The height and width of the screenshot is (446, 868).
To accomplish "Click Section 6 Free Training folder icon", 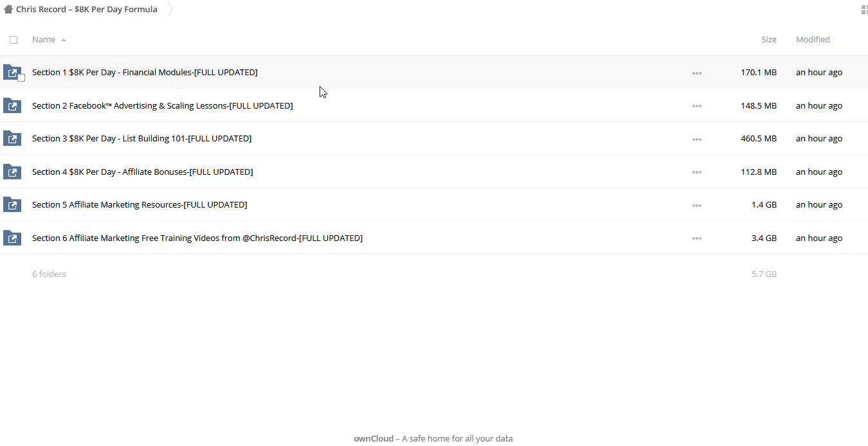I will coord(12,238).
